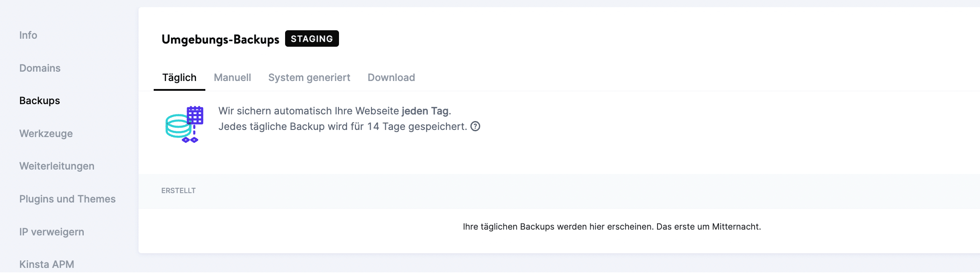Click the Domains menu entry
Viewport: 980px width, 275px height.
point(40,68)
